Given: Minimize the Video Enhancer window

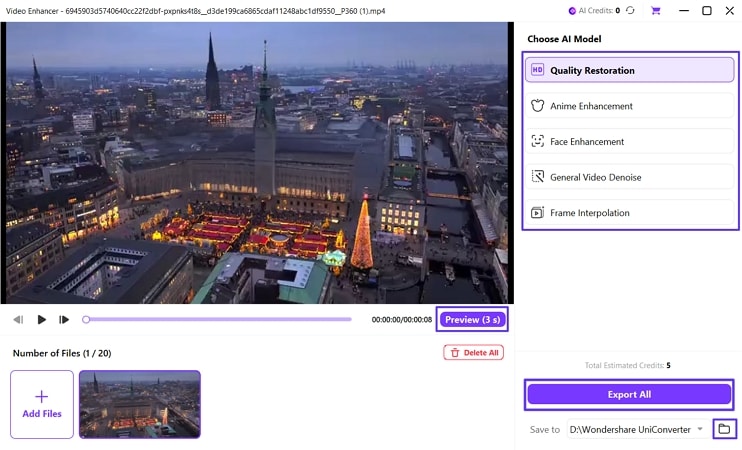Looking at the screenshot, I should [x=684, y=10].
